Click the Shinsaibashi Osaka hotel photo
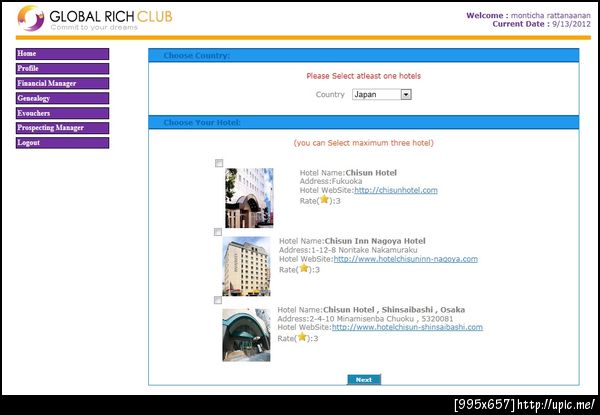The height and width of the screenshot is (415, 600). (246, 335)
